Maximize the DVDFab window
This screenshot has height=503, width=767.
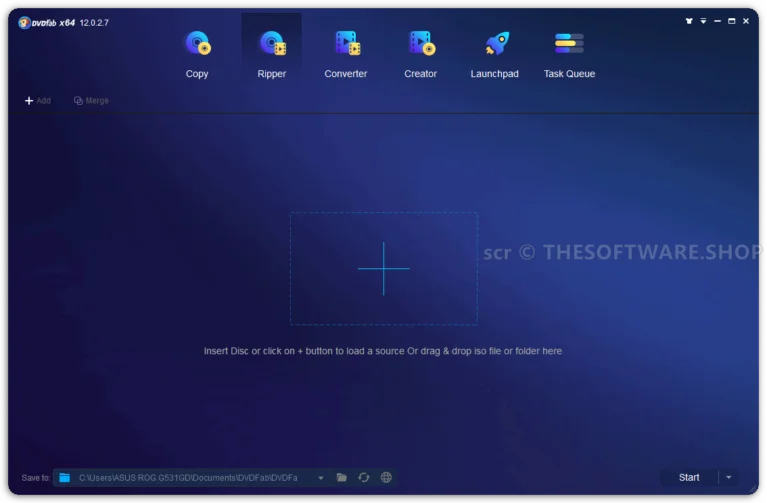tap(731, 21)
